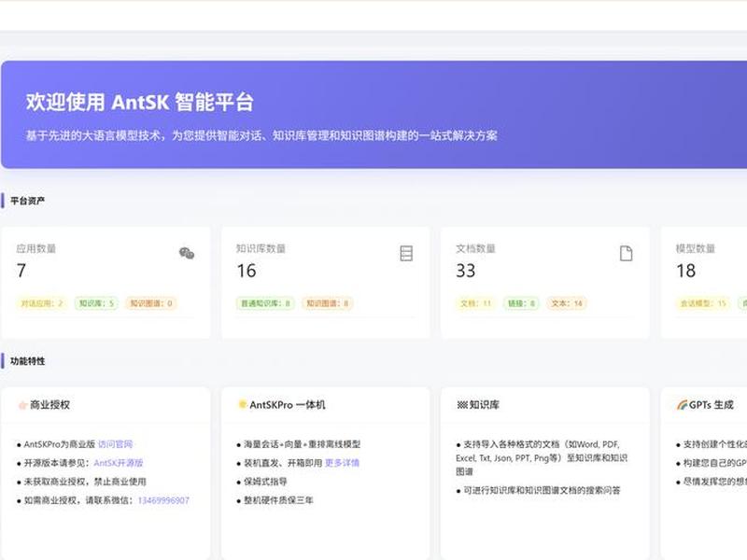Click the star icon beside 商业授权
This screenshot has width=747, height=560.
pos(22,405)
